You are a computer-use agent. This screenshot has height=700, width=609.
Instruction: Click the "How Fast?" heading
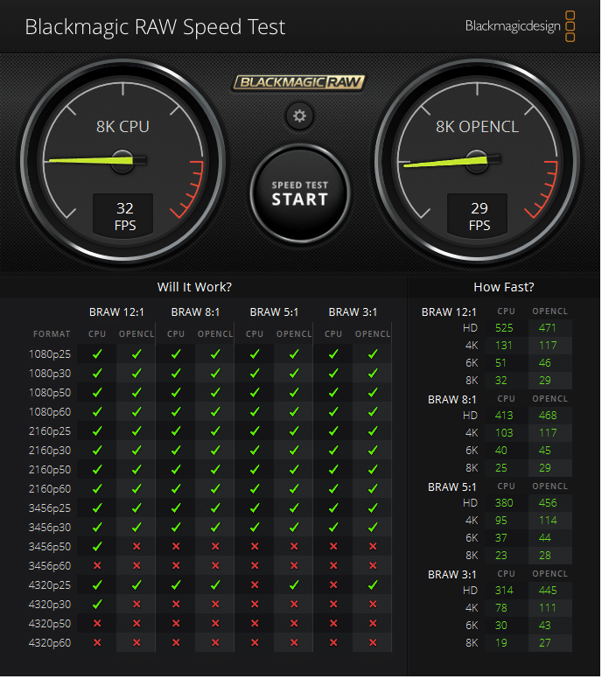[x=504, y=287]
